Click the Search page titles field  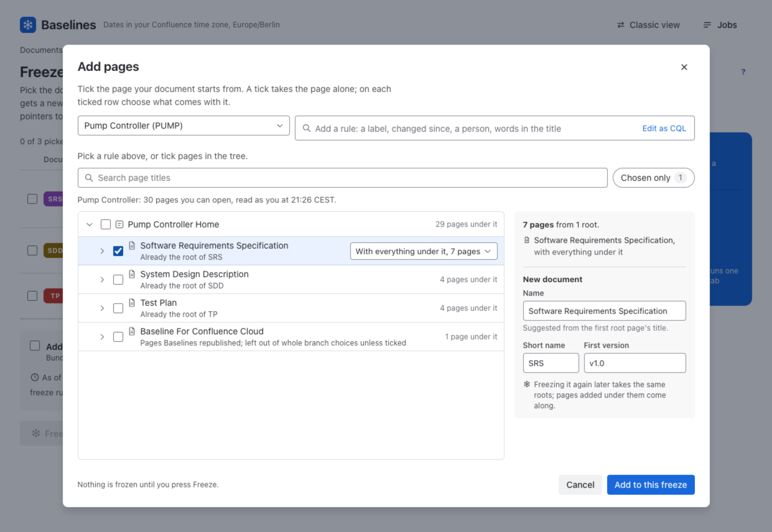click(x=342, y=178)
